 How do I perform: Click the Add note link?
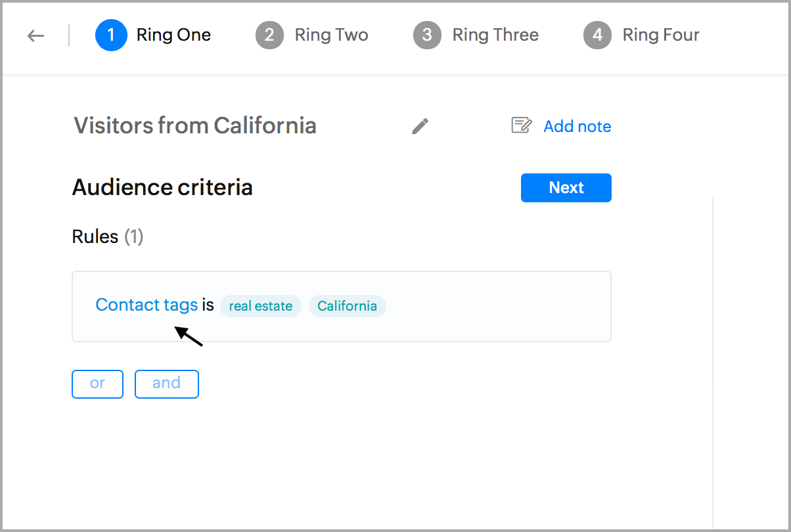pyautogui.click(x=577, y=126)
